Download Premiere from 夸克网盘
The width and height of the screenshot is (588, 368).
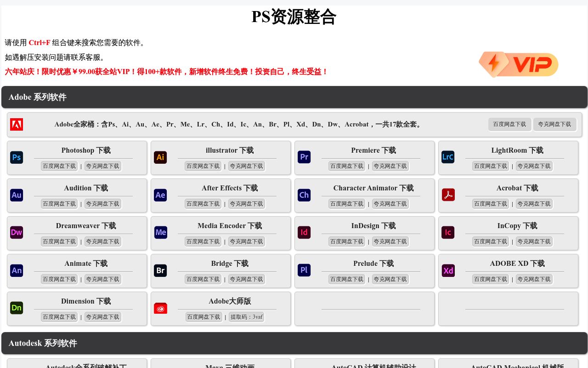point(390,166)
